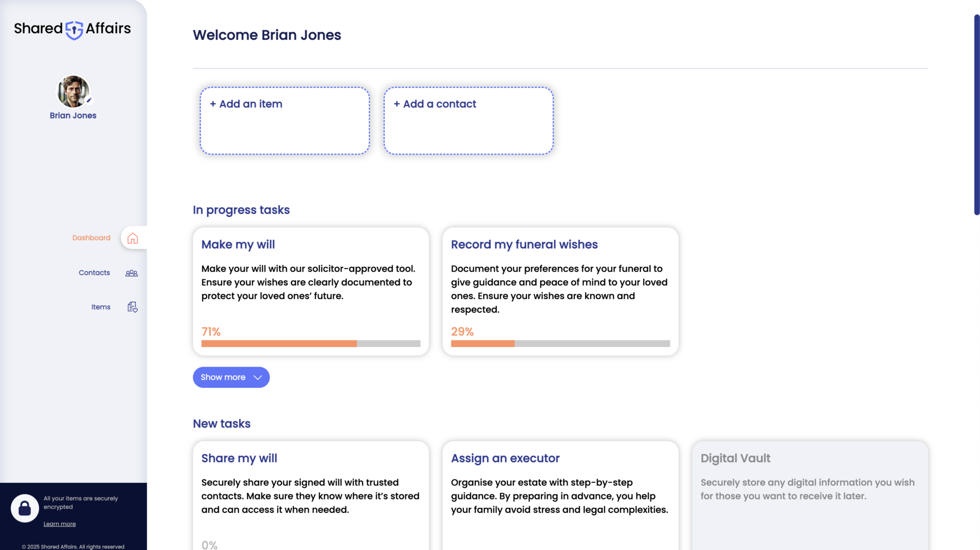The height and width of the screenshot is (550, 980).
Task: Click the Welcome Brian Jones heading
Action: 267,35
